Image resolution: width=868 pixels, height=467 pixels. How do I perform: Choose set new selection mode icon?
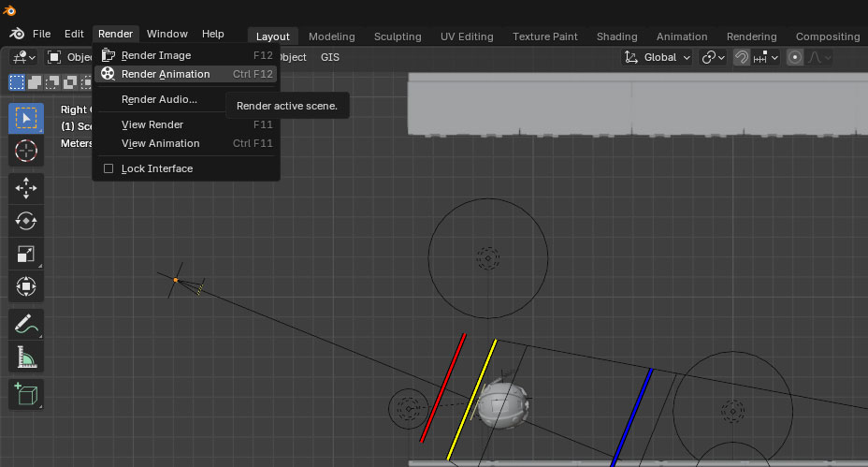(x=17, y=82)
